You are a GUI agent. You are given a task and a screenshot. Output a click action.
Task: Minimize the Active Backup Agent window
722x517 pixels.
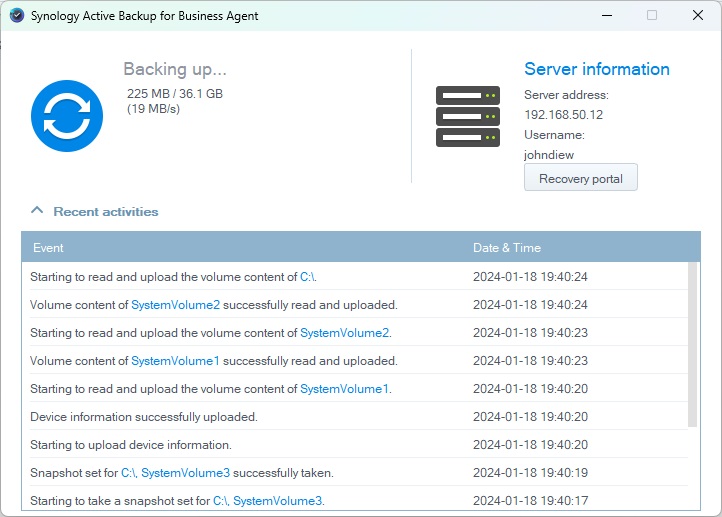(605, 15)
